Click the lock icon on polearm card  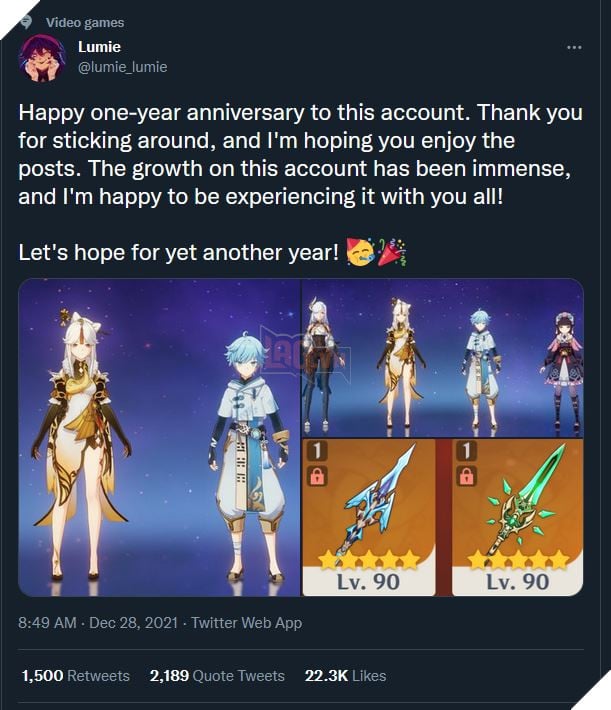pos(317,475)
